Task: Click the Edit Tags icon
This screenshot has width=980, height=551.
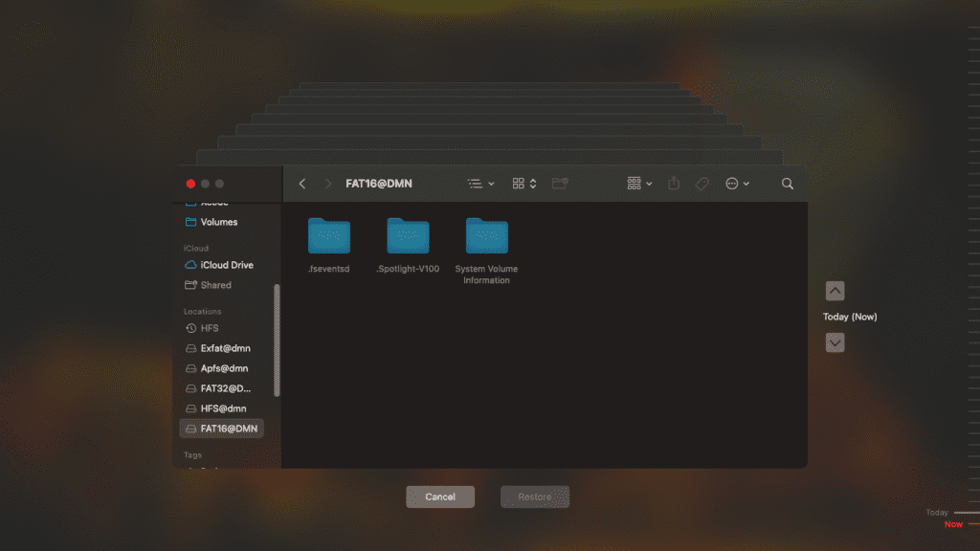Action: pos(702,184)
